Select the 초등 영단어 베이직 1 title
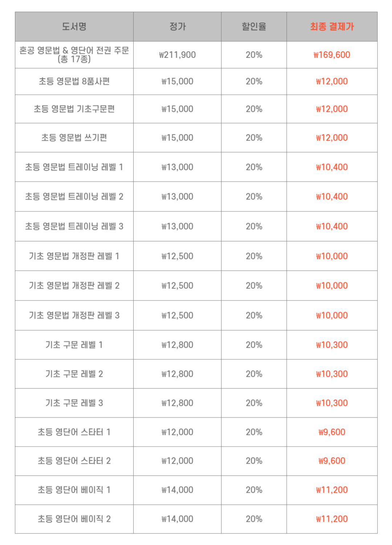Screen dimensions: 392x545 (74, 490)
